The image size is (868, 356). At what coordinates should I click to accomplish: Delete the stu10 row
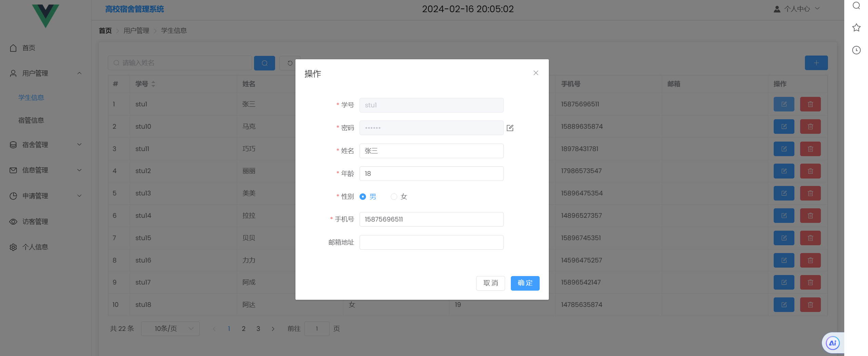pyautogui.click(x=810, y=127)
